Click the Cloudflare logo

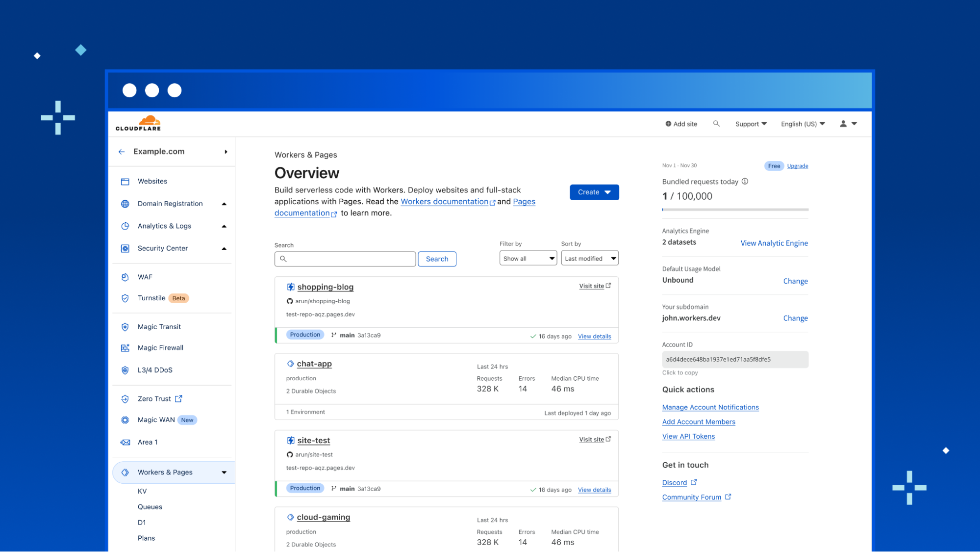pyautogui.click(x=138, y=123)
